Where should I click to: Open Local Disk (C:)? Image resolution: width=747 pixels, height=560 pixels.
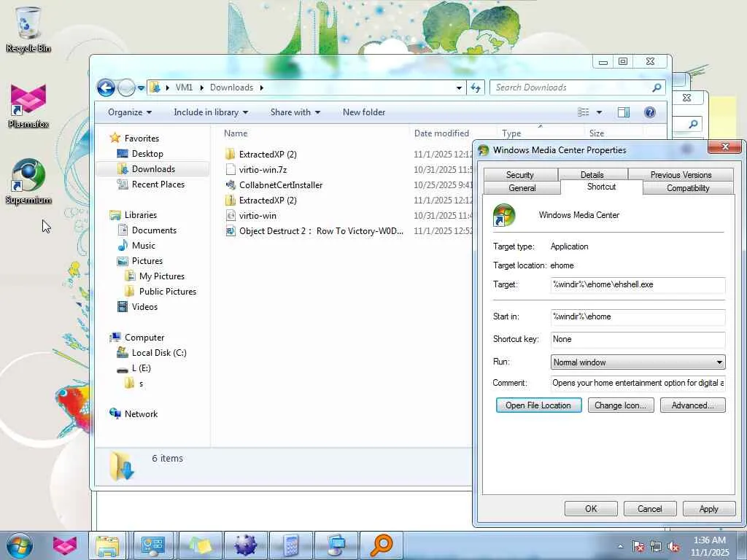point(159,353)
